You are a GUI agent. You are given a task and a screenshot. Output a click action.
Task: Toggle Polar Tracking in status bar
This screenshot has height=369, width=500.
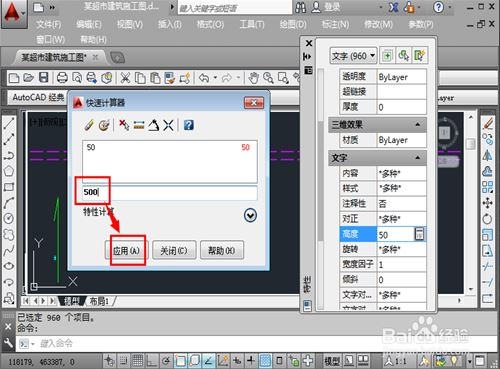(x=166, y=360)
